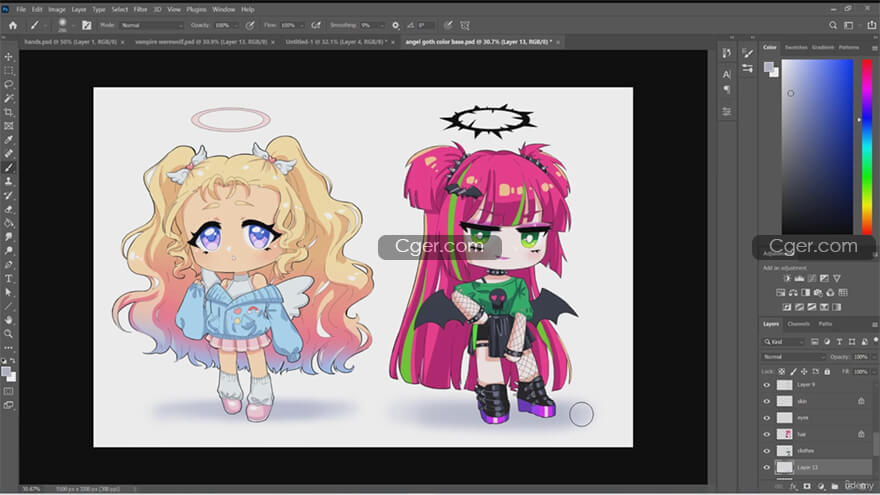The image size is (880, 495).
Task: Add a layer style fx
Action: tap(794, 486)
